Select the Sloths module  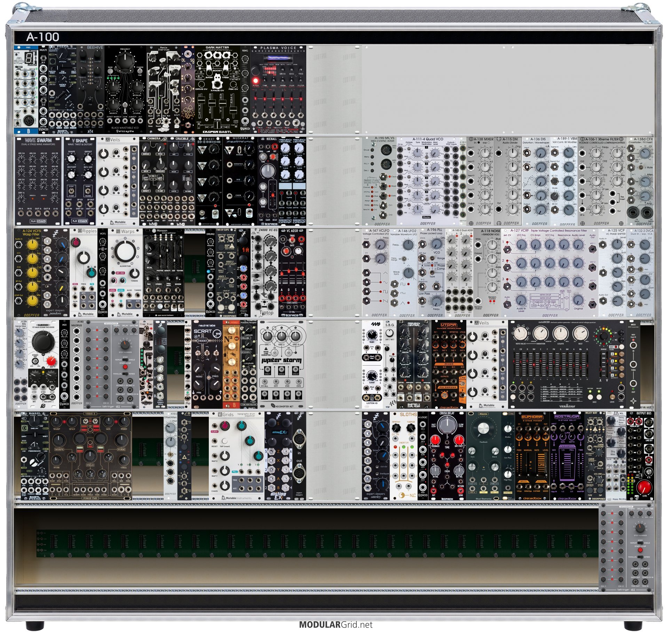point(404,456)
